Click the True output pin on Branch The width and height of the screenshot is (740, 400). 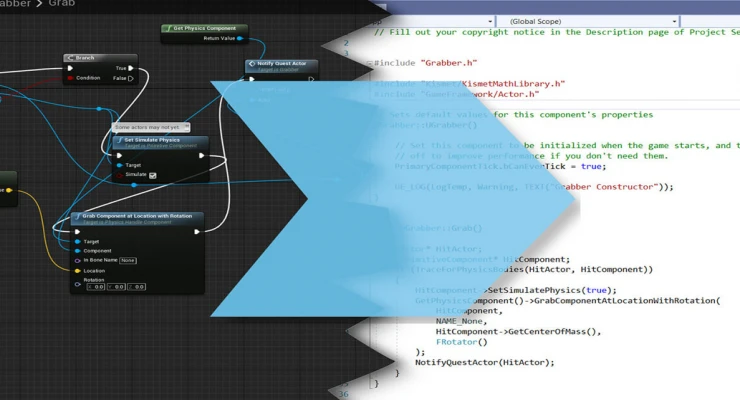coord(131,68)
